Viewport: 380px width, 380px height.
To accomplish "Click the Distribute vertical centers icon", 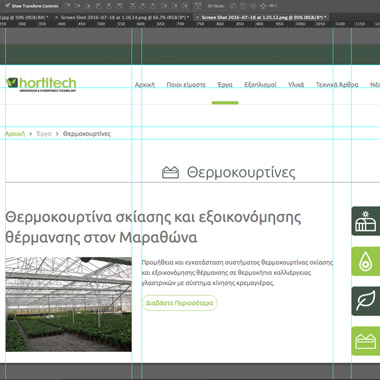I will point(143,6).
